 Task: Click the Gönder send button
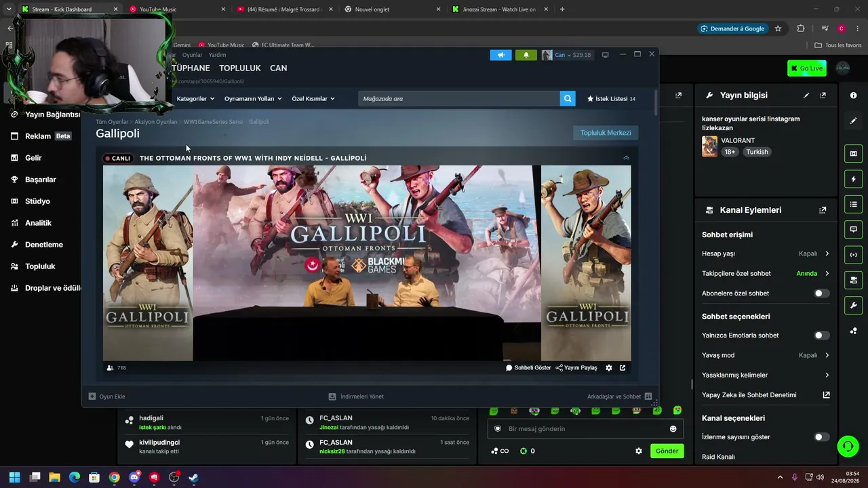pos(667,451)
